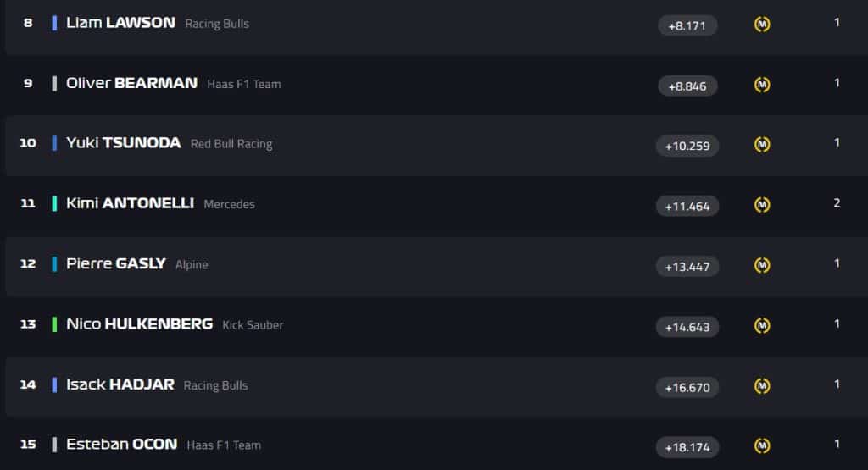868x470 pixels.
Task: Click the +10.259 gap badge
Action: click(687, 146)
